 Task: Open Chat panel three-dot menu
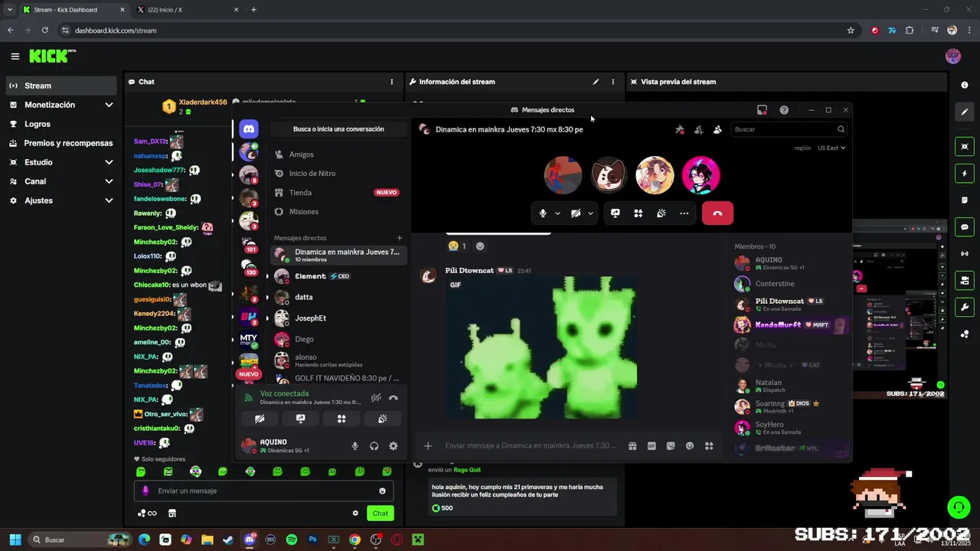pos(392,82)
